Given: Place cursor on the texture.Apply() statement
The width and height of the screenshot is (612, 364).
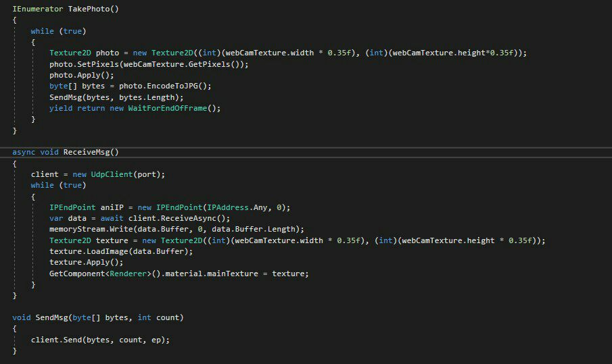Looking at the screenshot, I should pyautogui.click(x=87, y=262).
